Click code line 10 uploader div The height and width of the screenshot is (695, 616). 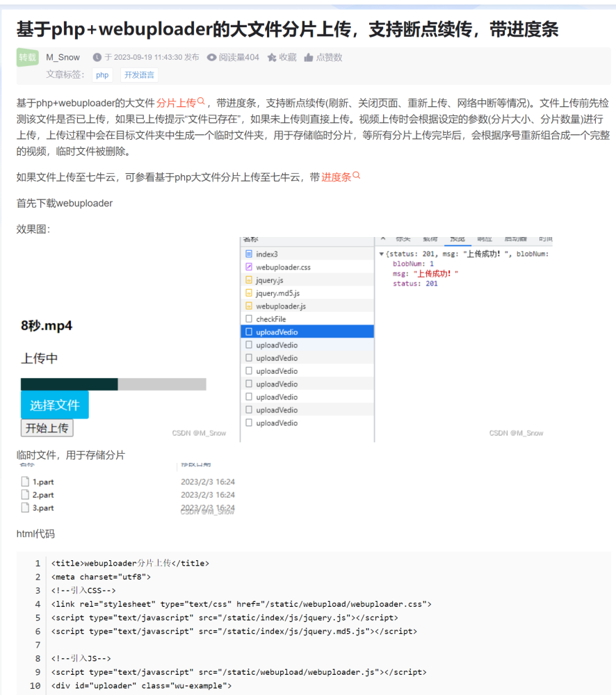click(x=141, y=686)
